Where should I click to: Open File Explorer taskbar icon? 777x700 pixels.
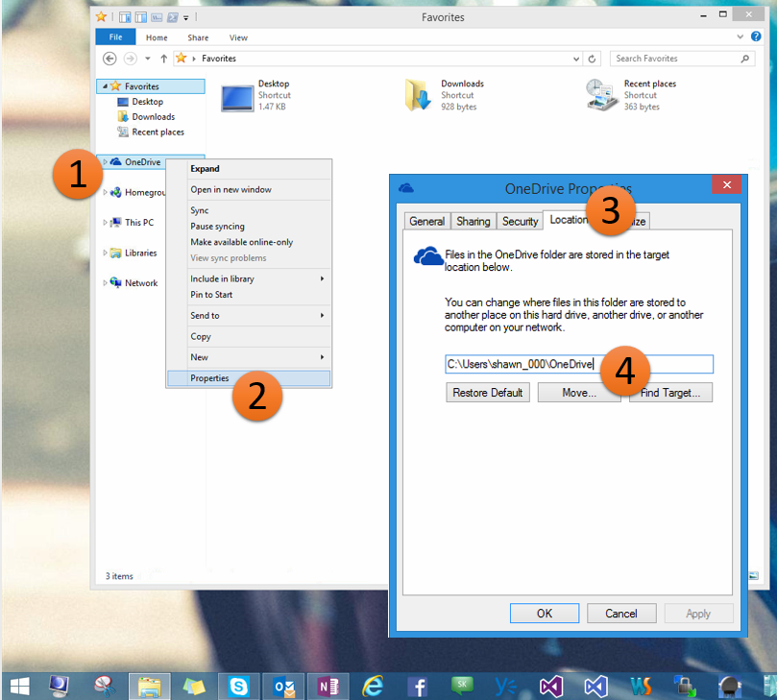(x=150, y=687)
